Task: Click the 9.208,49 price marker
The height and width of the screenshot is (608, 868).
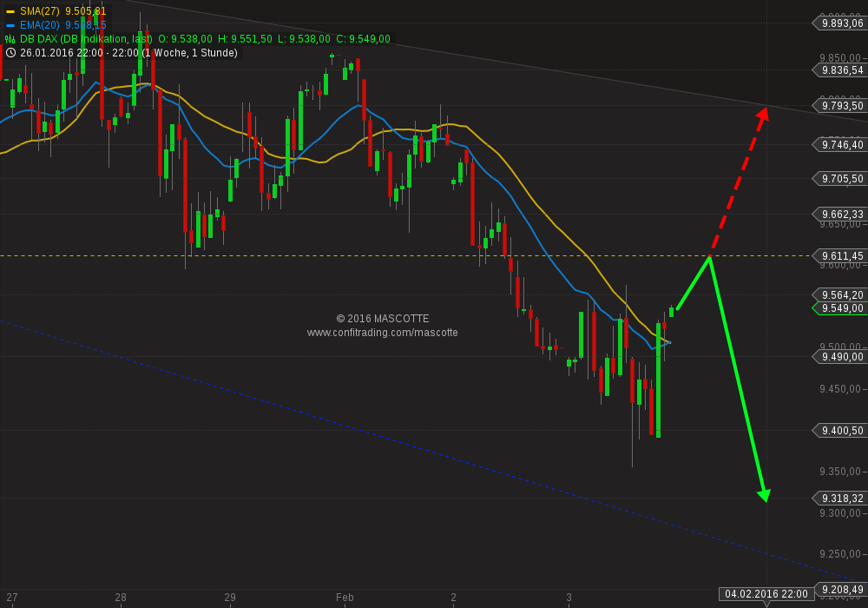Action: (x=841, y=590)
